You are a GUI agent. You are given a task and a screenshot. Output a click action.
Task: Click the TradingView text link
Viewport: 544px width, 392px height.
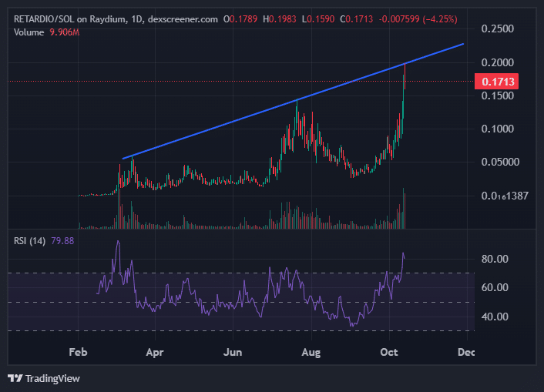point(52,378)
